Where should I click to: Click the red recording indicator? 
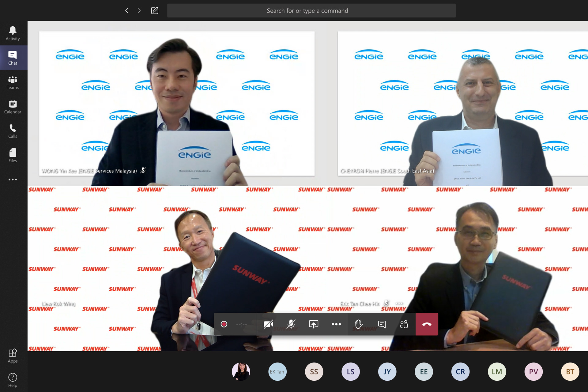224,324
